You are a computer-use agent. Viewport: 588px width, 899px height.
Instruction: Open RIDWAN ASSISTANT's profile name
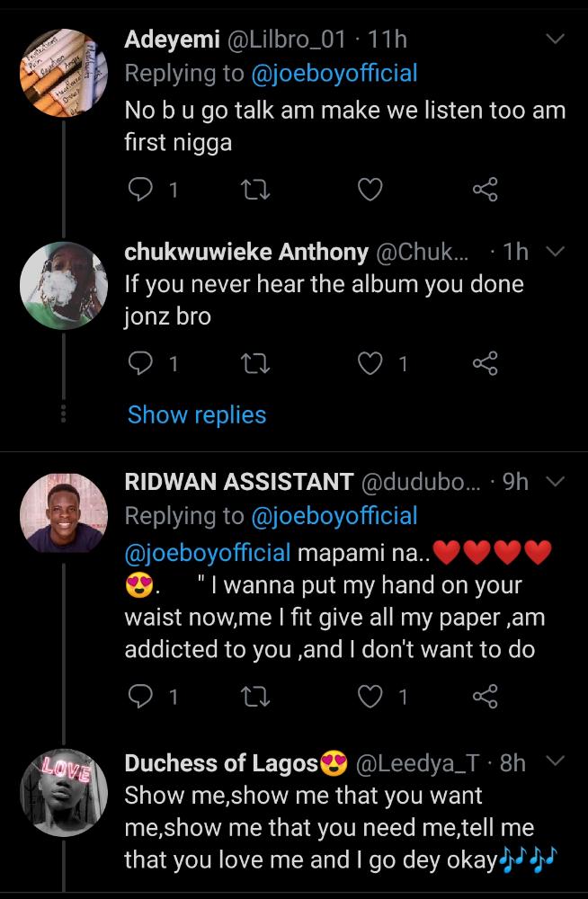pos(238,482)
